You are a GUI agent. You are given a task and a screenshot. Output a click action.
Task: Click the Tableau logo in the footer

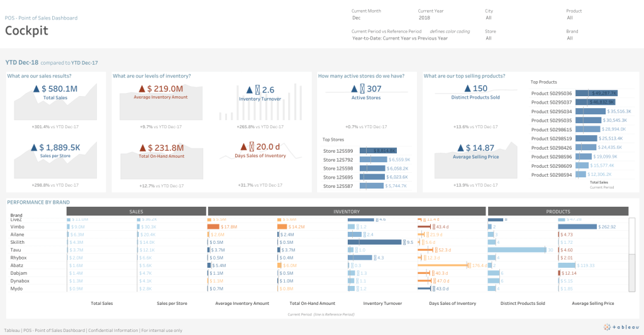[x=621, y=326]
